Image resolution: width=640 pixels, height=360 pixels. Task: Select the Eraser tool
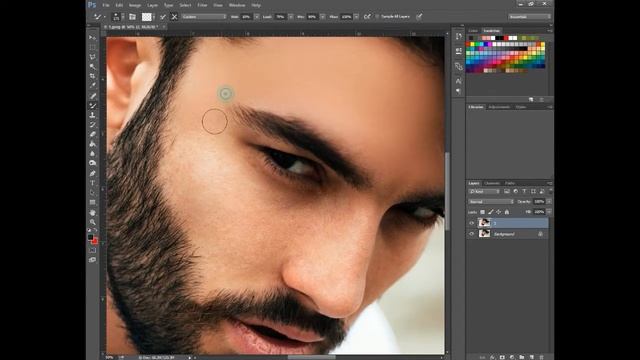(93, 135)
